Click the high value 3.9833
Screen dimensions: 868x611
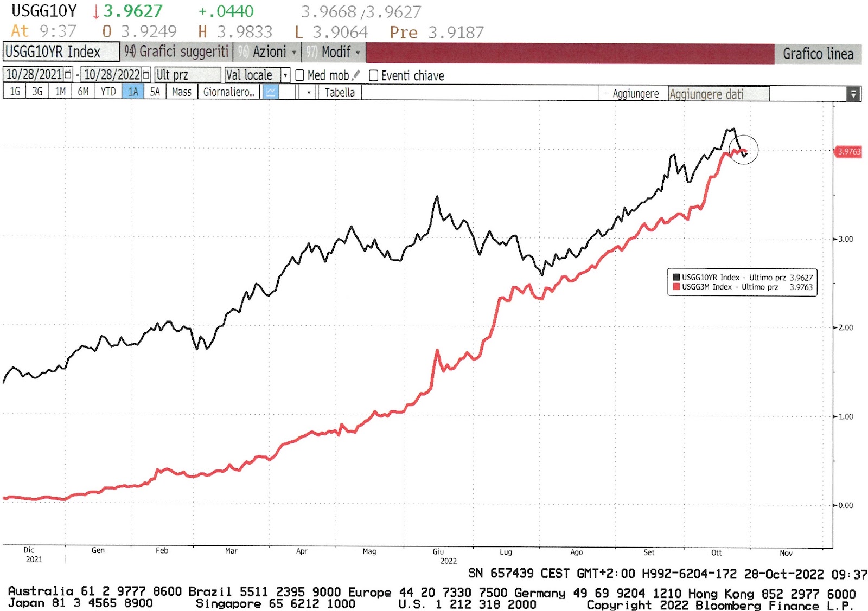pos(245,32)
